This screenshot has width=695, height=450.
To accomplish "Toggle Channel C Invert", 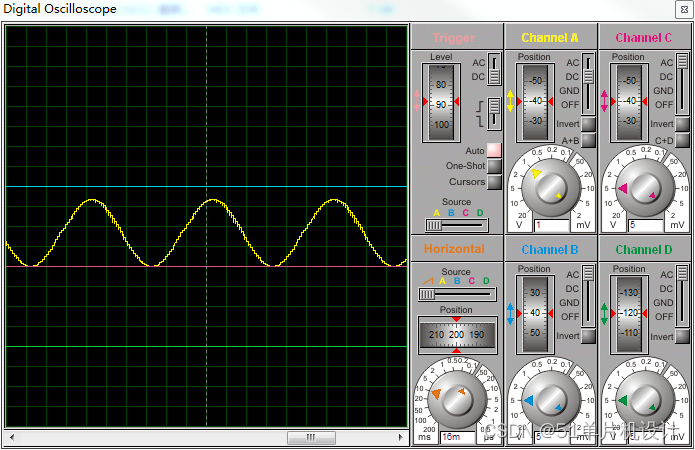I will pyautogui.click(x=683, y=124).
